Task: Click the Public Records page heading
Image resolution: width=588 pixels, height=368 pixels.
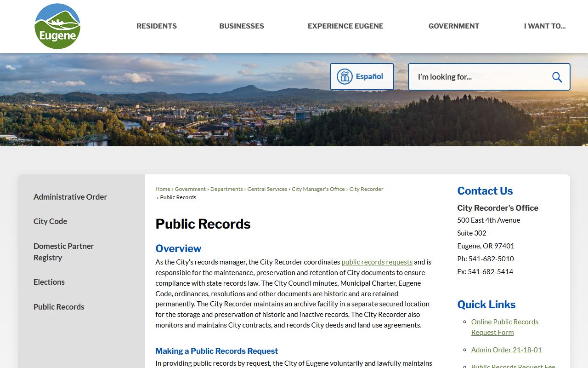Action: pyautogui.click(x=203, y=224)
